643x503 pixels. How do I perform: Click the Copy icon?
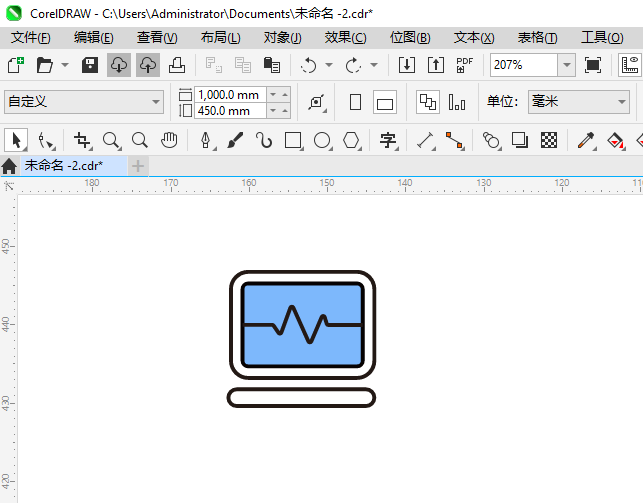click(243, 65)
